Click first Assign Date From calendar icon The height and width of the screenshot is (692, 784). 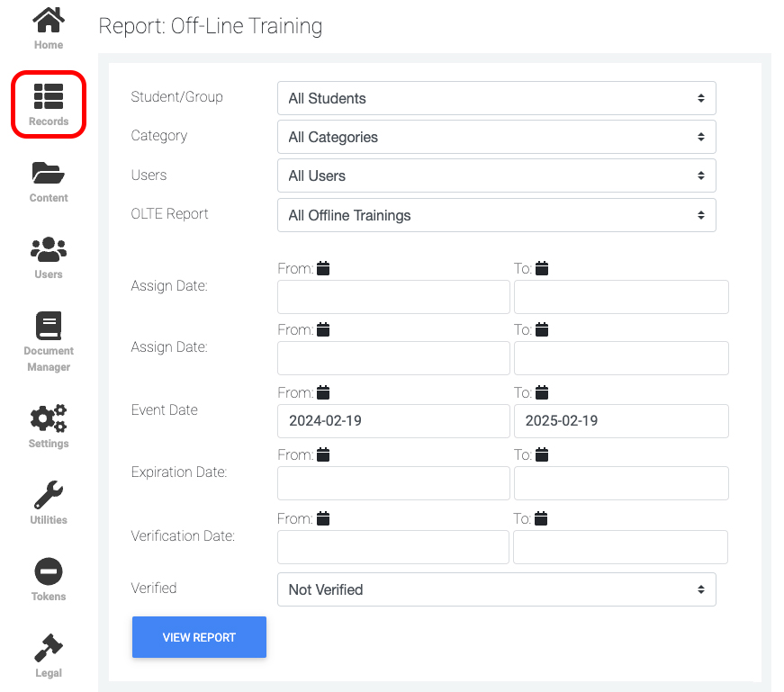323,268
